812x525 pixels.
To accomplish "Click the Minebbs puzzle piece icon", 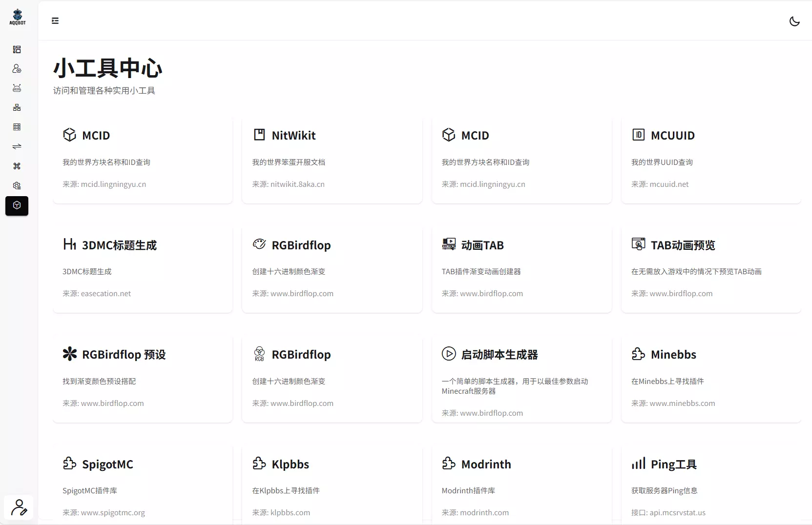I will (638, 354).
